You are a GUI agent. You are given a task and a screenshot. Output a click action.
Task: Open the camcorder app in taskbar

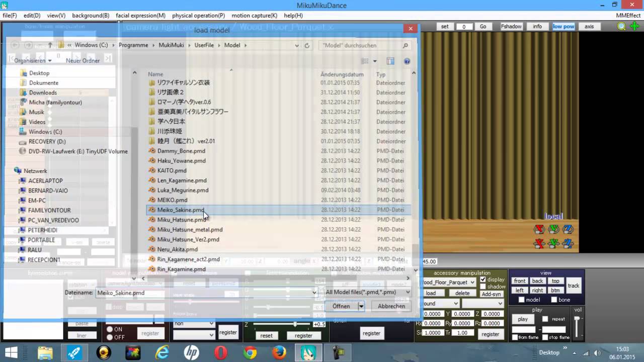point(338,353)
